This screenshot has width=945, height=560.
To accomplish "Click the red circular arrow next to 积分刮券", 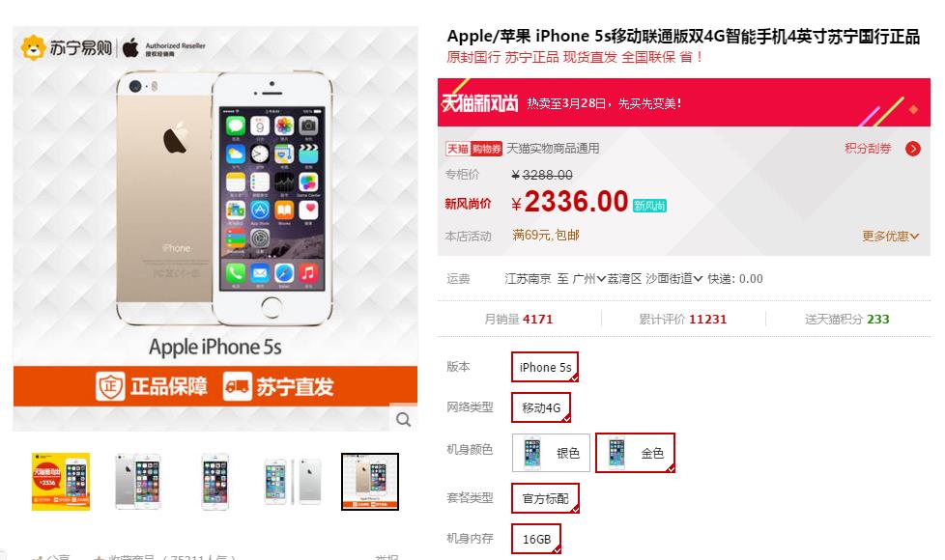I will 913,149.
